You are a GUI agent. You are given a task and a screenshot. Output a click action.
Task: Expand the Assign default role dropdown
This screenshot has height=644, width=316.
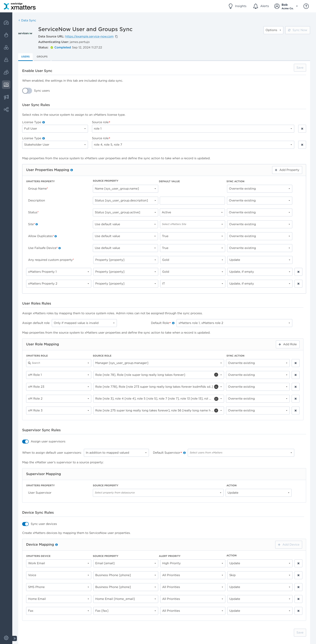tap(84, 323)
